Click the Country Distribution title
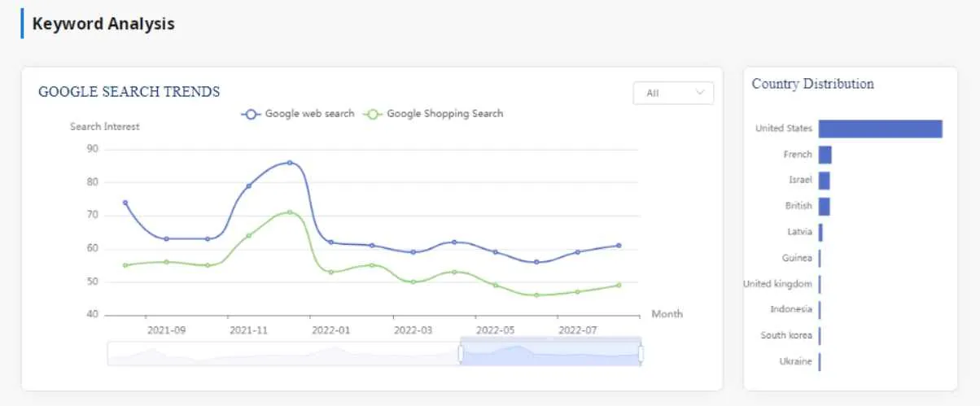Image resolution: width=980 pixels, height=406 pixels. tap(812, 84)
